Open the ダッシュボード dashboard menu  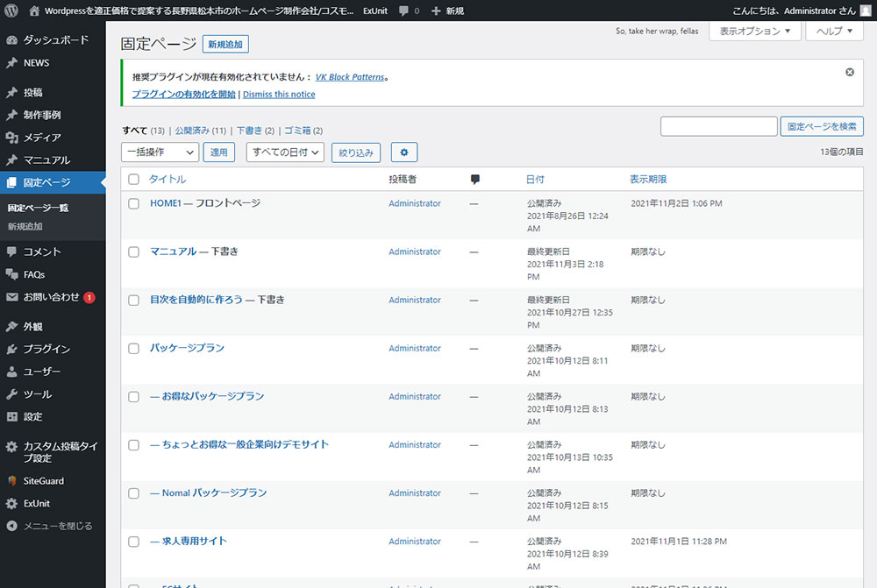[54, 40]
